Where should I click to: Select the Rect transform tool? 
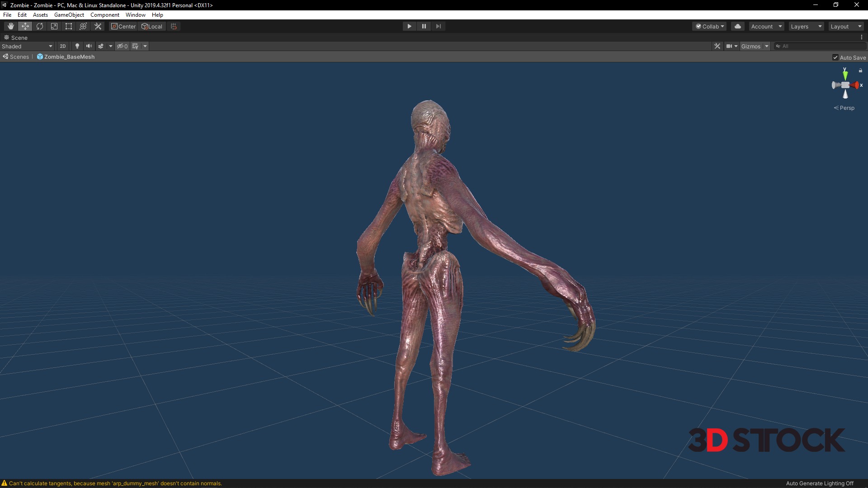(x=69, y=26)
